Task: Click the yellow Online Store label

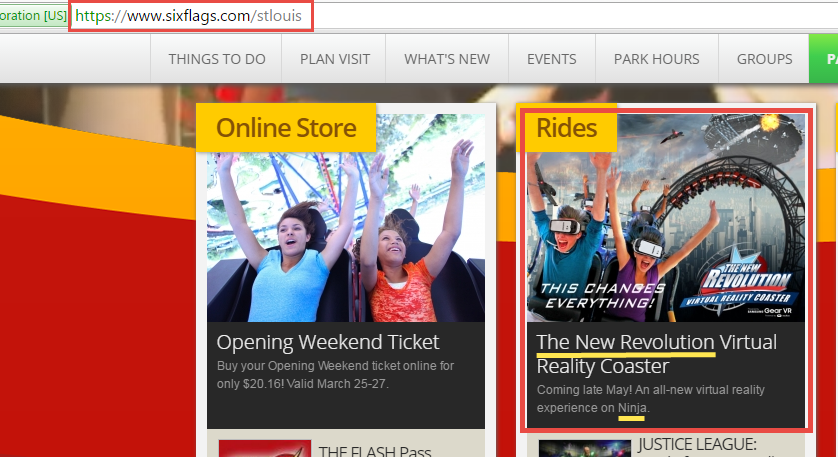Action: coord(286,128)
